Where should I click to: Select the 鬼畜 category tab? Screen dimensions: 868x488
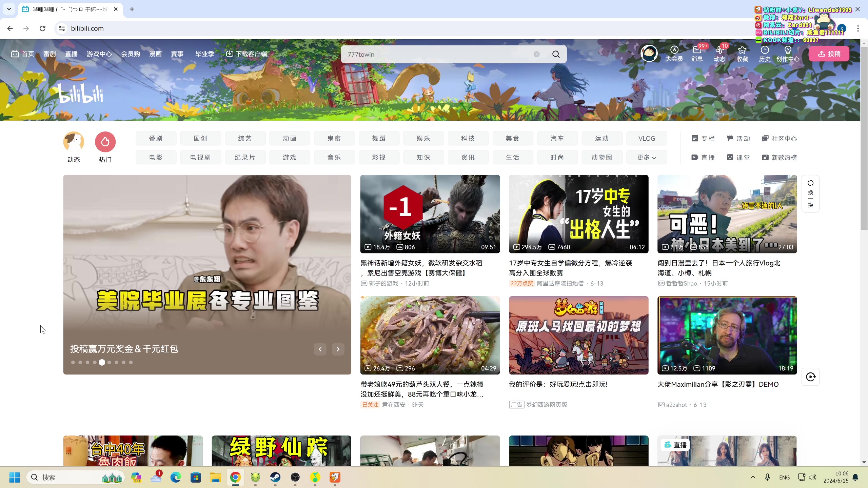coord(334,138)
